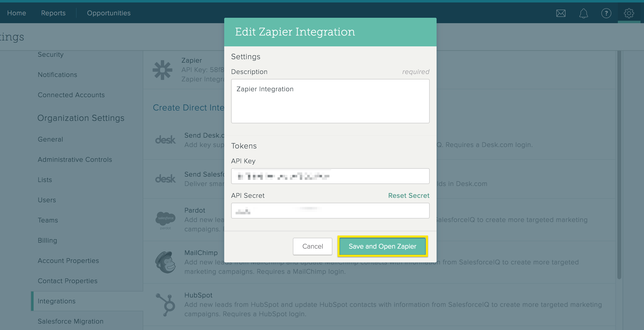This screenshot has height=330, width=644.
Task: Click the desk logo beside Send Salesf
Action: (165, 179)
